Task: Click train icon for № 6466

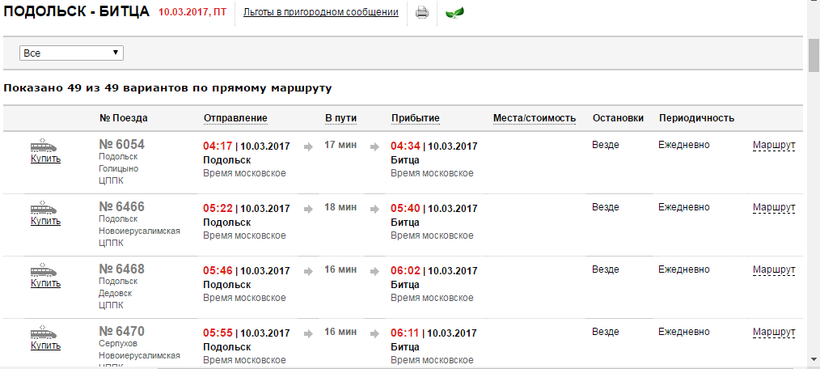Action: point(43,209)
